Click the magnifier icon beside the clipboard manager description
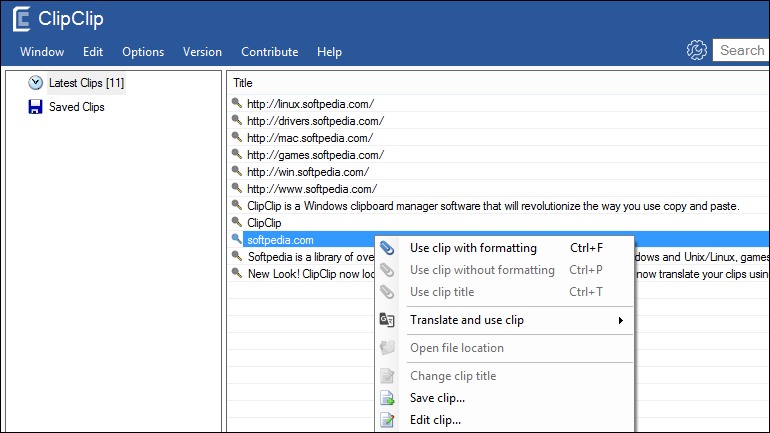The image size is (770, 433). click(x=237, y=205)
